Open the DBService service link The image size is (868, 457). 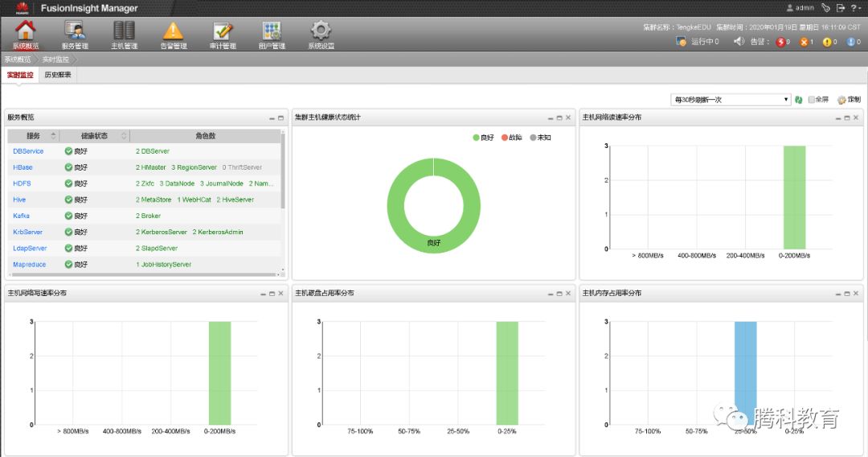click(28, 151)
